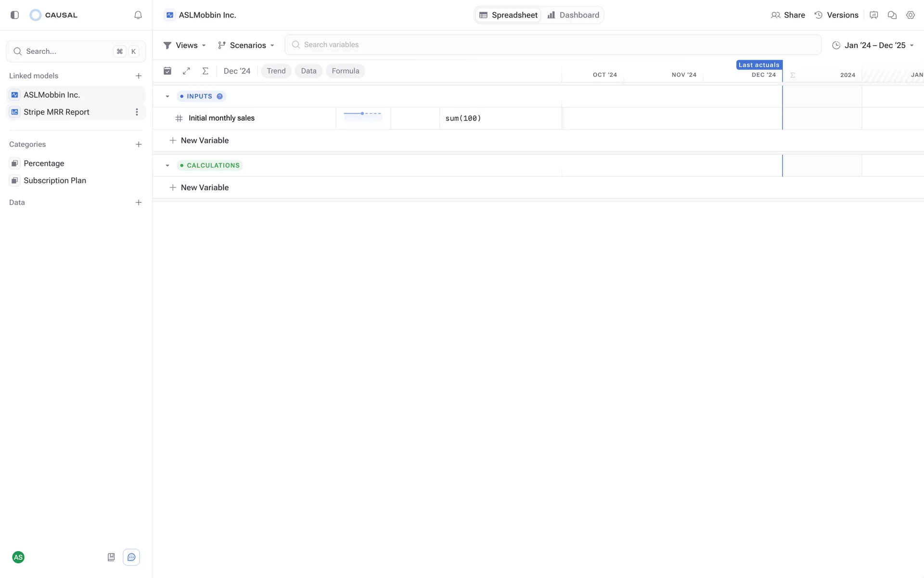The image size is (924, 578).
Task: Open the notifications bell
Action: tap(138, 15)
